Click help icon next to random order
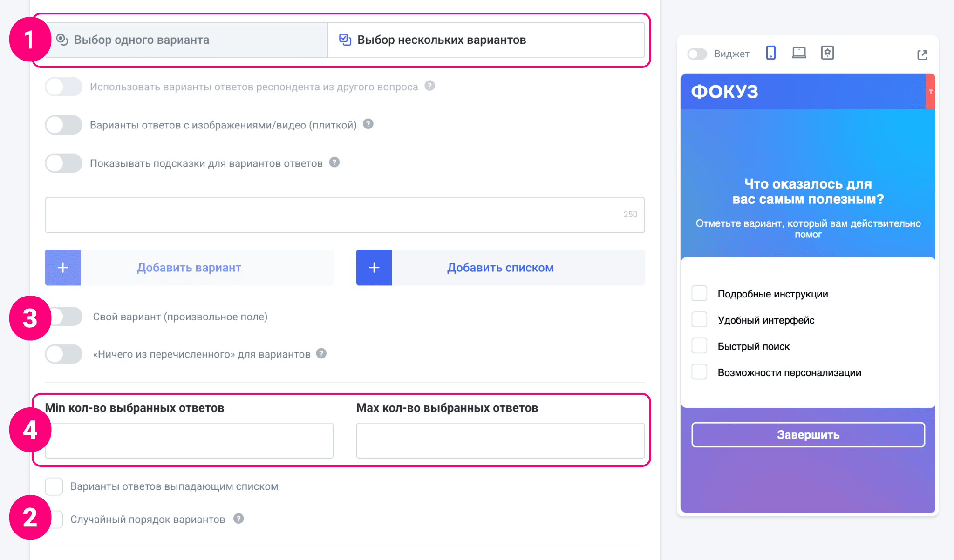The width and height of the screenshot is (954, 560). (238, 519)
